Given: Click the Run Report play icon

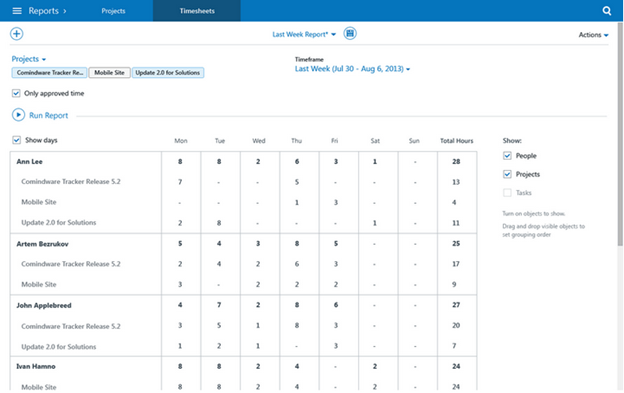Looking at the screenshot, I should click(x=18, y=115).
